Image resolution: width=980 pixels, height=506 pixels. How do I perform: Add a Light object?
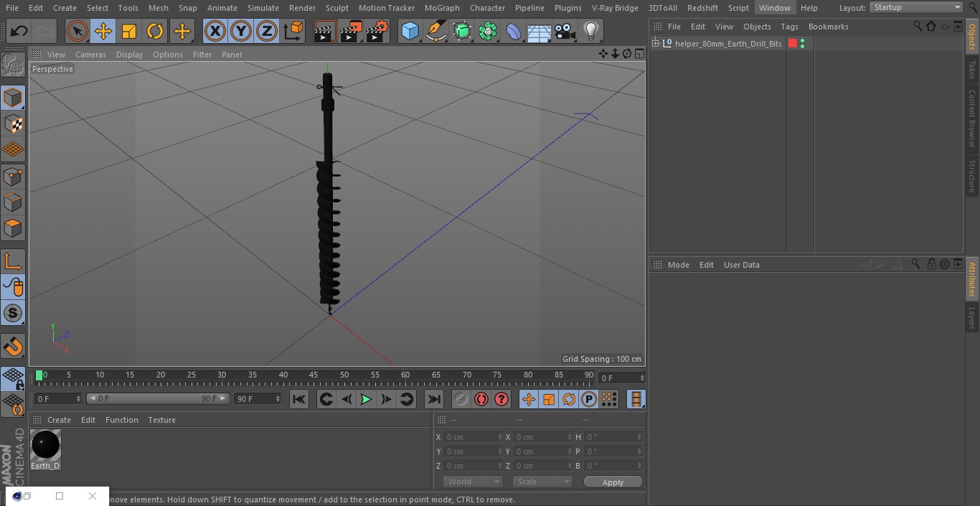[x=591, y=32]
